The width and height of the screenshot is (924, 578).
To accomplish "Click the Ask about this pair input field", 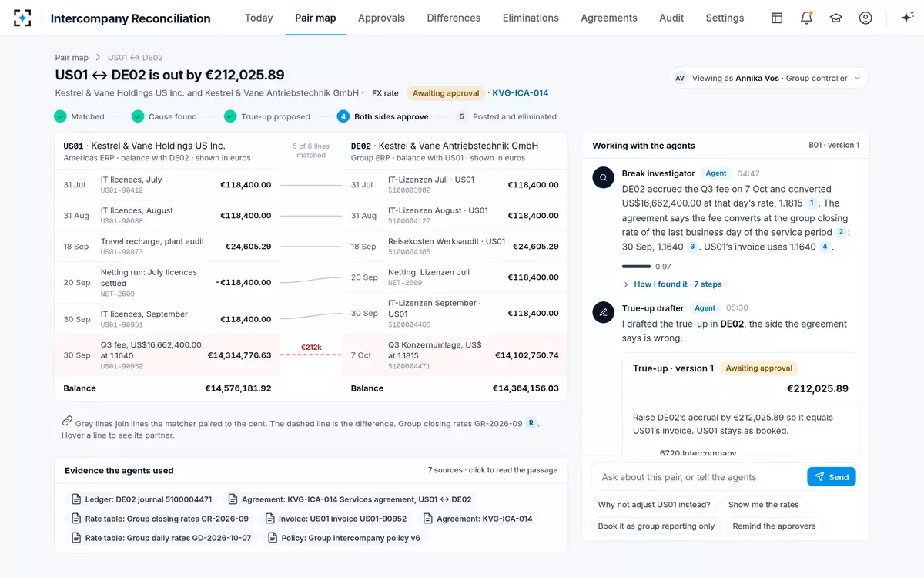I will 699,477.
